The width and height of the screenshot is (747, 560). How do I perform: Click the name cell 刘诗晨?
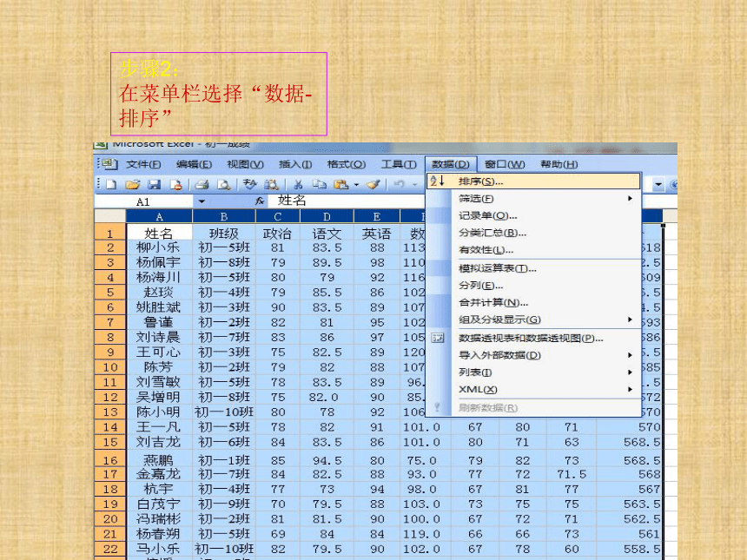point(159,337)
